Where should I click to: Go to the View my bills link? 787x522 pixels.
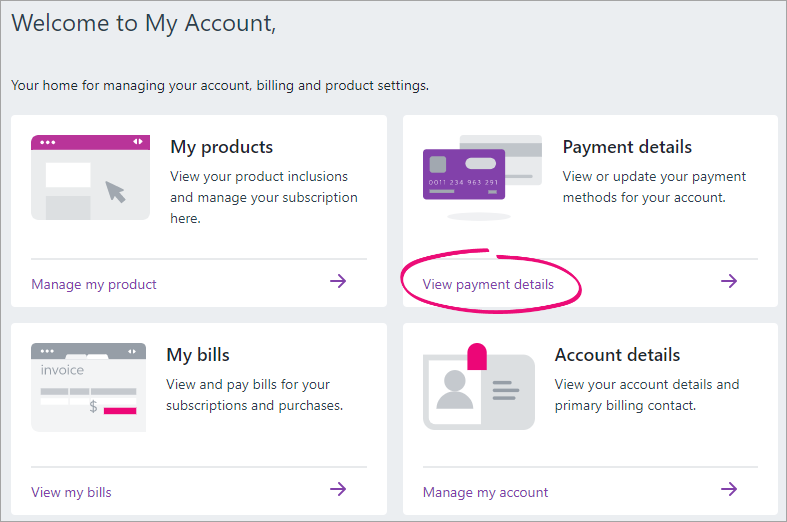coord(71,492)
